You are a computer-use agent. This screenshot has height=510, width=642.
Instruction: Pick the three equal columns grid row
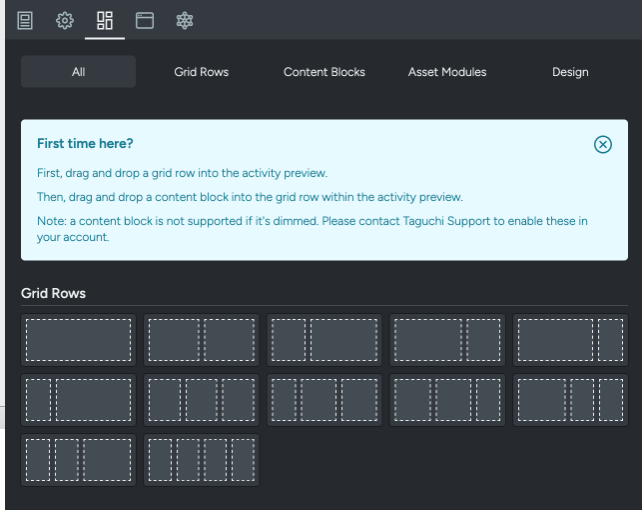click(x=201, y=400)
